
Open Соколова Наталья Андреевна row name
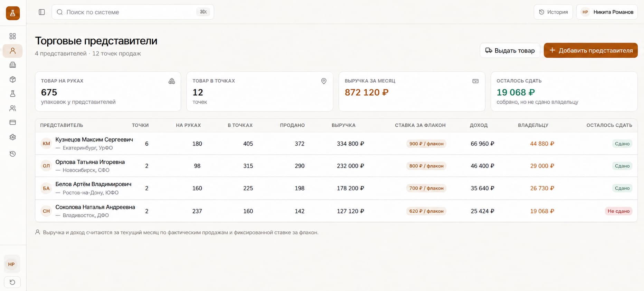(x=95, y=207)
